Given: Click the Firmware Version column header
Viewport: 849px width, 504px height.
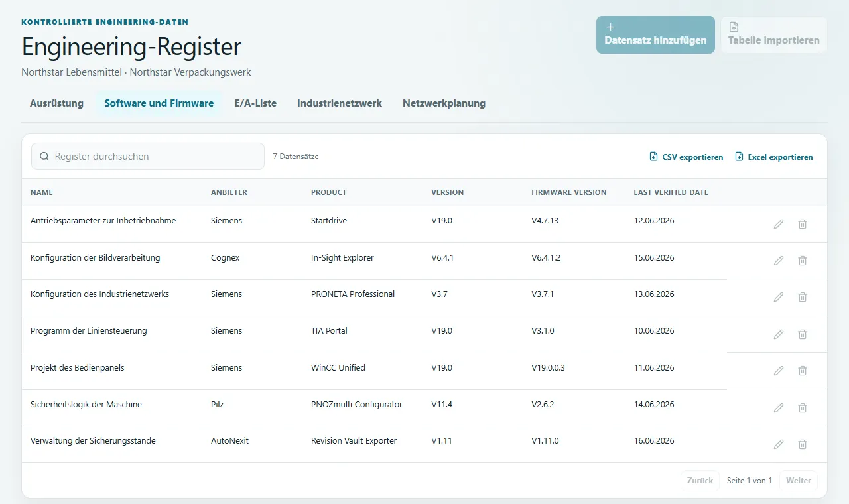Looking at the screenshot, I should pyautogui.click(x=569, y=192).
